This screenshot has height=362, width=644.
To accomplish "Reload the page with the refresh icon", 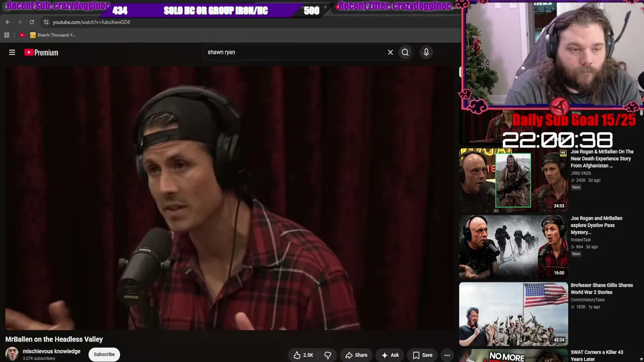I will pyautogui.click(x=32, y=22).
